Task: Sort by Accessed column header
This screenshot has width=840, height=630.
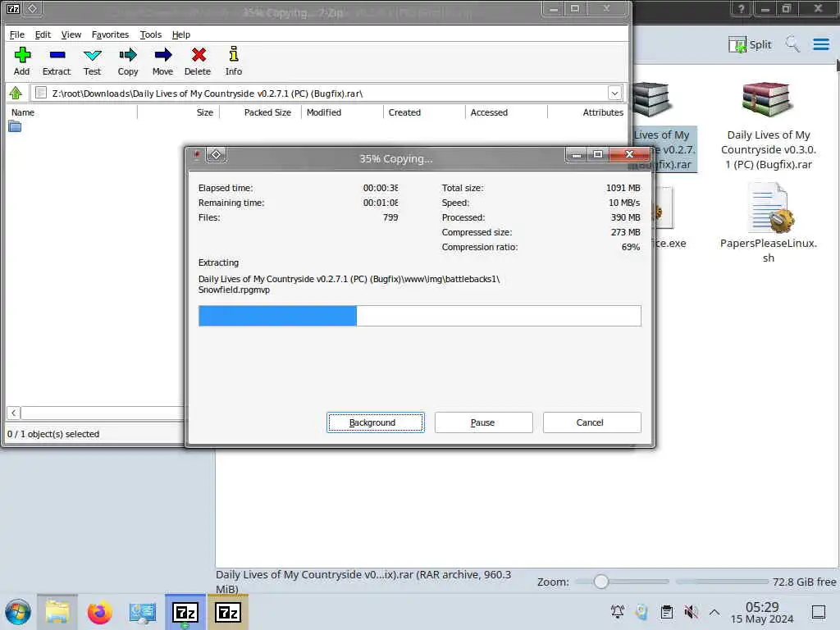Action: 507,112
